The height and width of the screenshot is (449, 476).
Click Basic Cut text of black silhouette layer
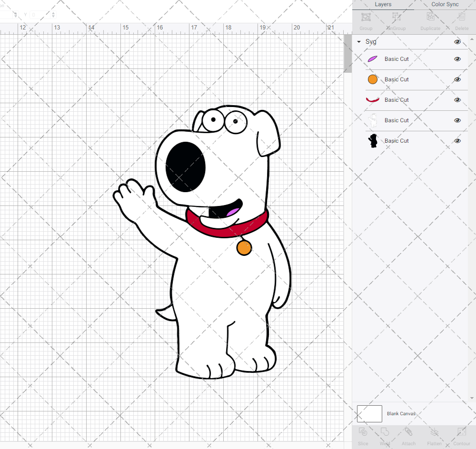pyautogui.click(x=397, y=141)
